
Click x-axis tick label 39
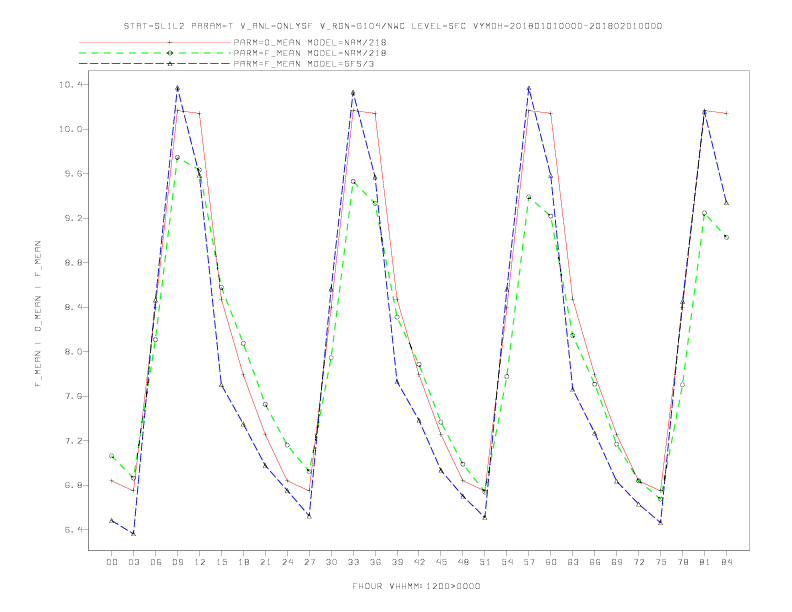click(x=397, y=562)
